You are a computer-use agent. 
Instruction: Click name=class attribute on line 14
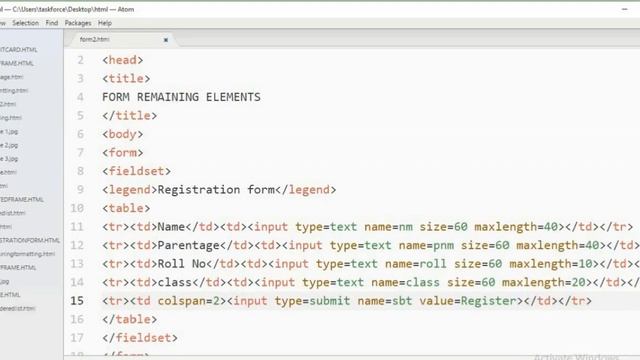405,282
